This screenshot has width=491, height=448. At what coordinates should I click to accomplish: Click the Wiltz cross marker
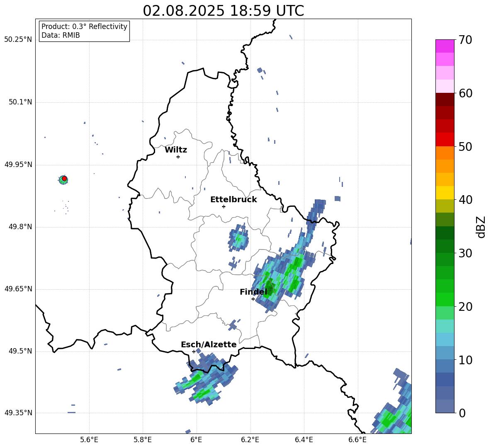pos(178,157)
